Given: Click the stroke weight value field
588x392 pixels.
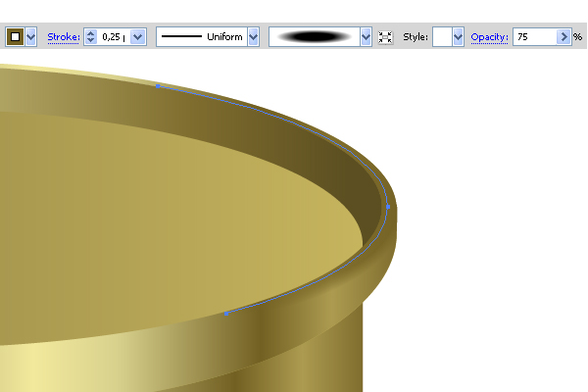Looking at the screenshot, I should pyautogui.click(x=114, y=37).
